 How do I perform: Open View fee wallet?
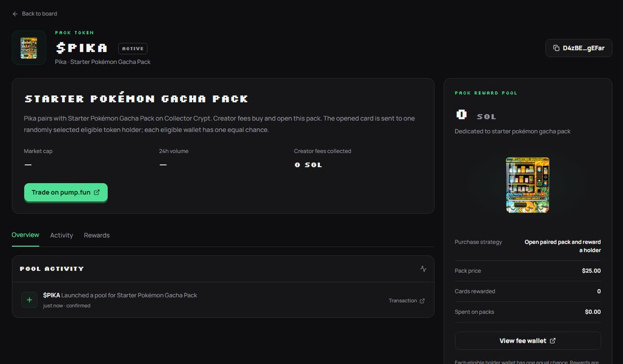(x=527, y=341)
